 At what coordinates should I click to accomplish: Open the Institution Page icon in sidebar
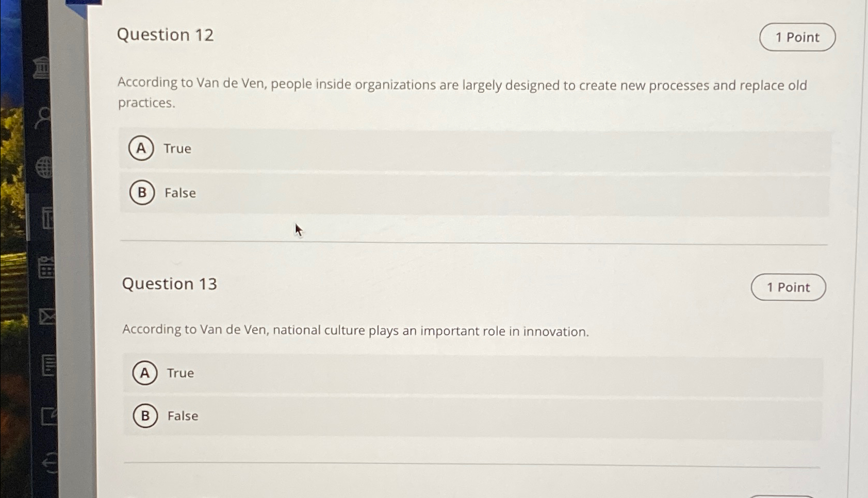pos(42,67)
